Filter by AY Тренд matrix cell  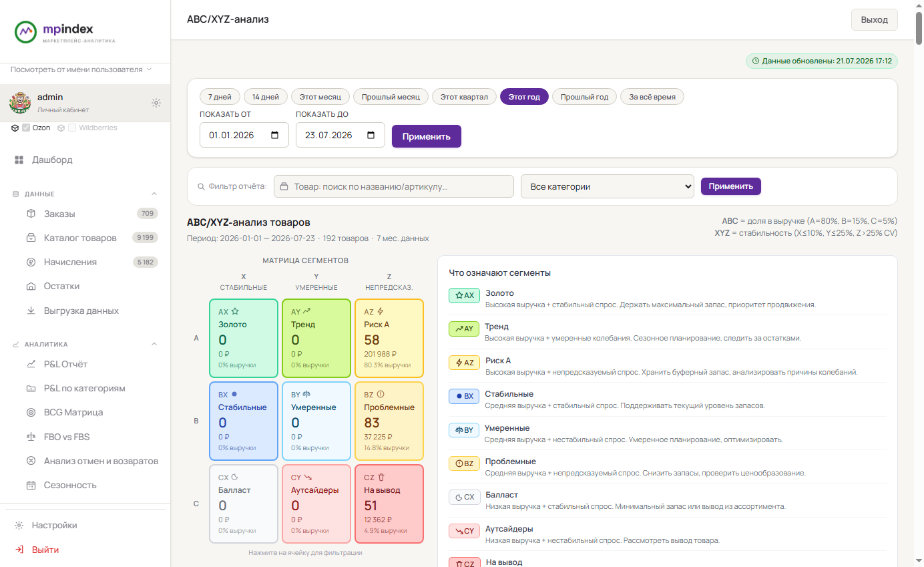tap(316, 339)
